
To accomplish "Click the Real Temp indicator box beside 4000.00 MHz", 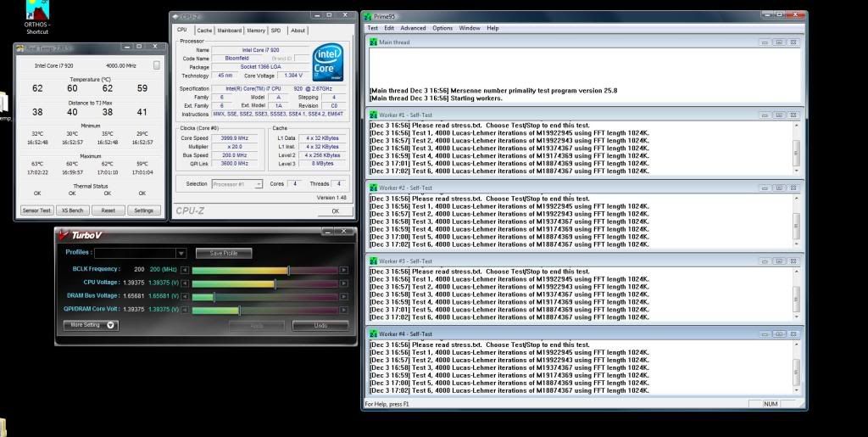I will pyautogui.click(x=157, y=65).
